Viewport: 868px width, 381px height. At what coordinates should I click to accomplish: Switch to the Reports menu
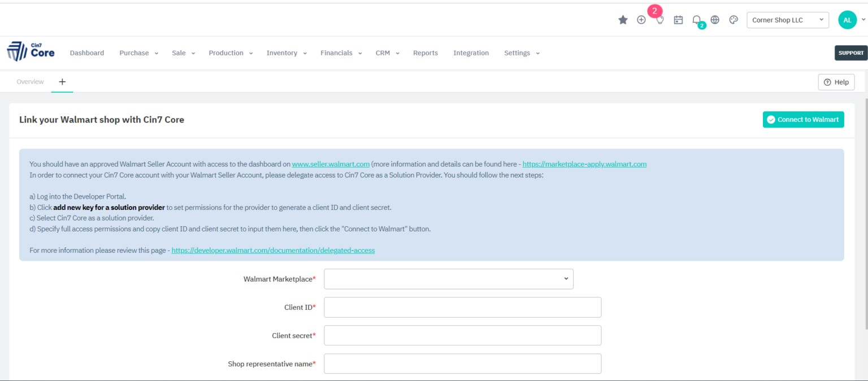[x=426, y=52]
